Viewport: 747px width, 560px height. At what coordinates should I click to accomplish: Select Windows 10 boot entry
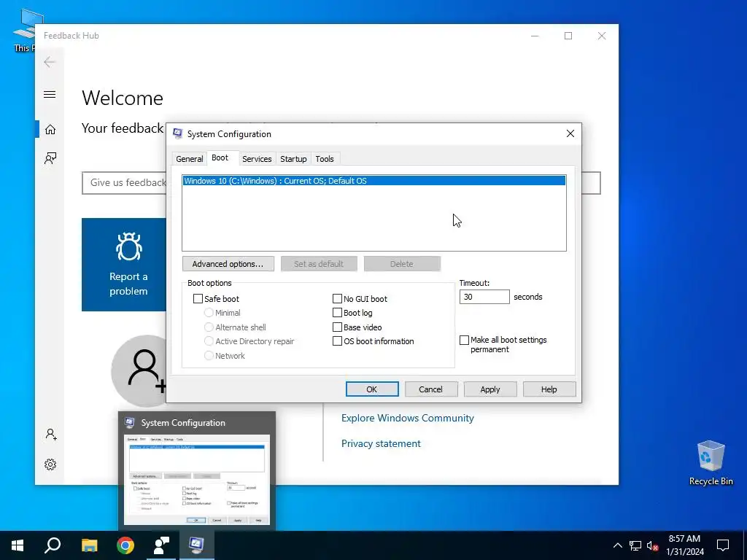tap(374, 181)
